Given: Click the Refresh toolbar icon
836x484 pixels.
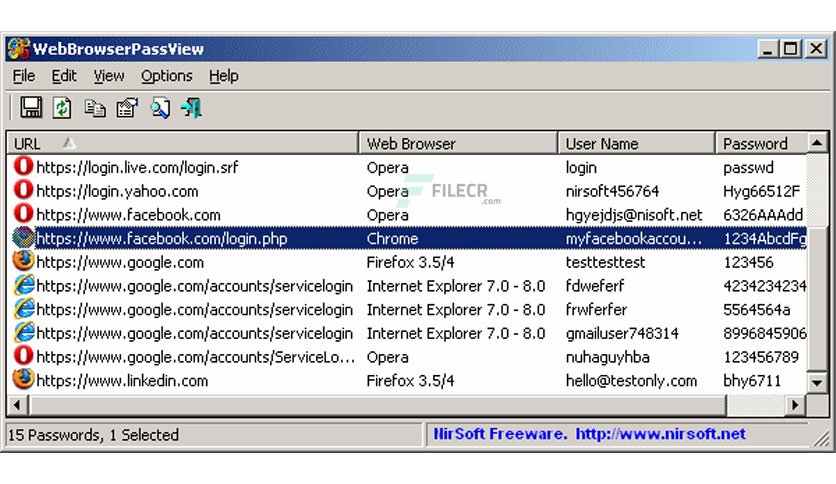Looking at the screenshot, I should click(x=62, y=107).
